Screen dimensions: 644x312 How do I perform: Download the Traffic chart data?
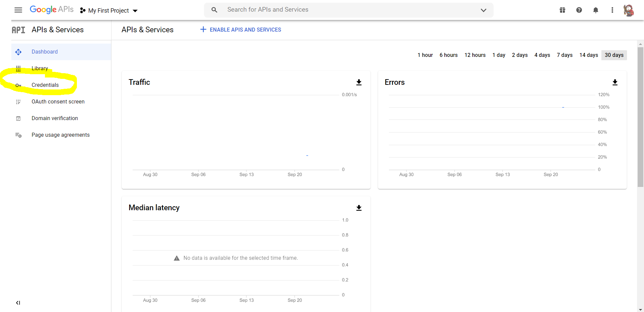click(x=359, y=82)
